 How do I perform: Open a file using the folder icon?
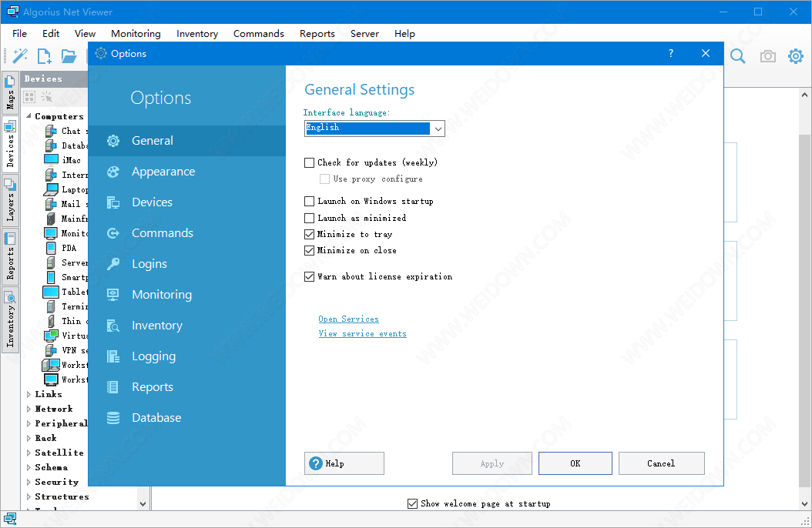click(69, 55)
